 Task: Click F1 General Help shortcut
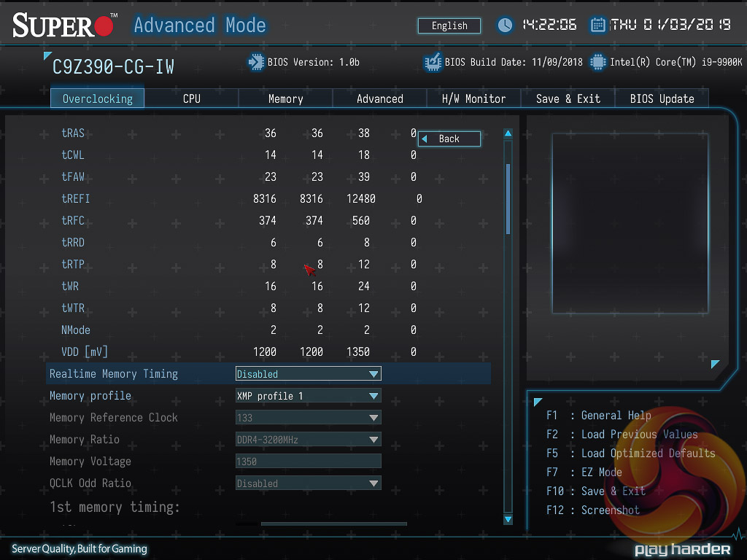(x=598, y=415)
